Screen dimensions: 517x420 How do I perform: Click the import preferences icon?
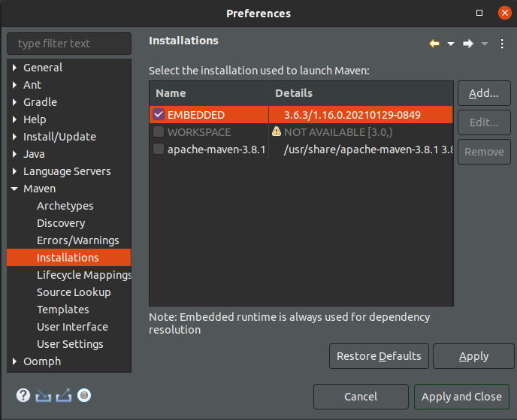coord(44,395)
